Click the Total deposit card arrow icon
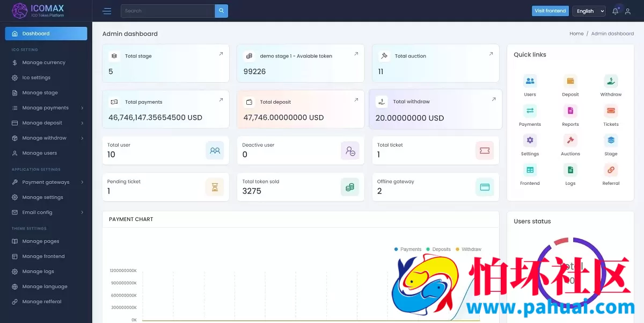The height and width of the screenshot is (323, 644). pyautogui.click(x=356, y=100)
